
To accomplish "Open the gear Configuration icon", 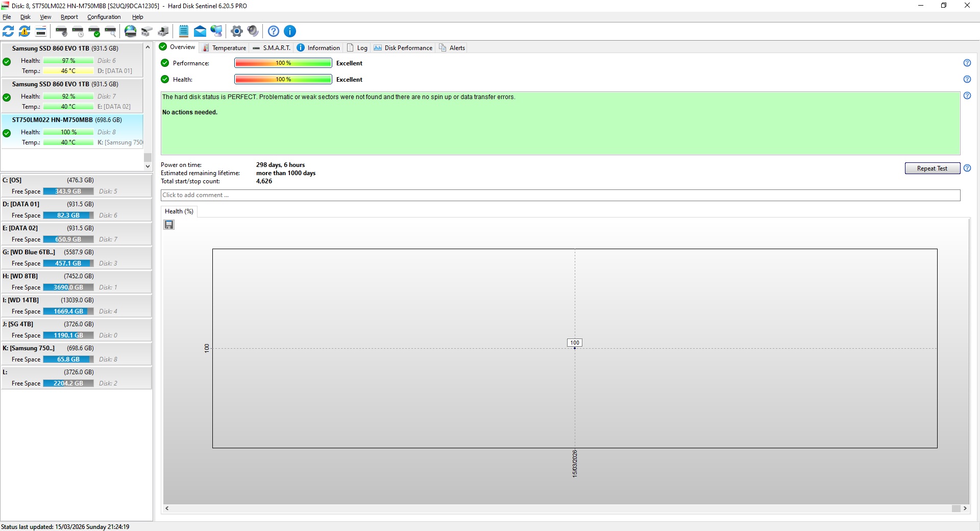I will 236,31.
